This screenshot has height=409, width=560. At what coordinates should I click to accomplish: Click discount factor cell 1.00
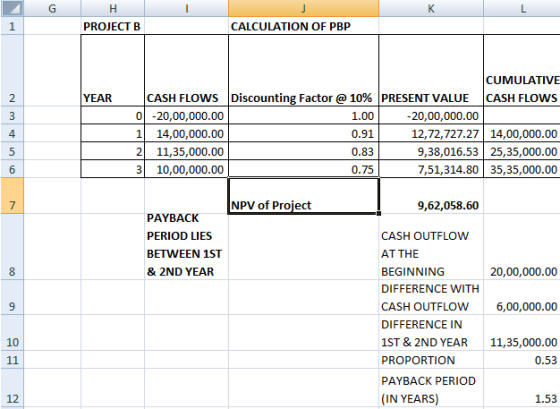(x=304, y=115)
